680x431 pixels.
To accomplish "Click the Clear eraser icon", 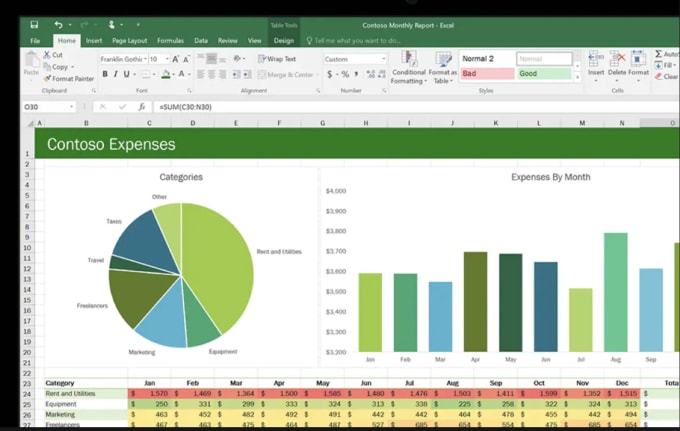I will 658,76.
